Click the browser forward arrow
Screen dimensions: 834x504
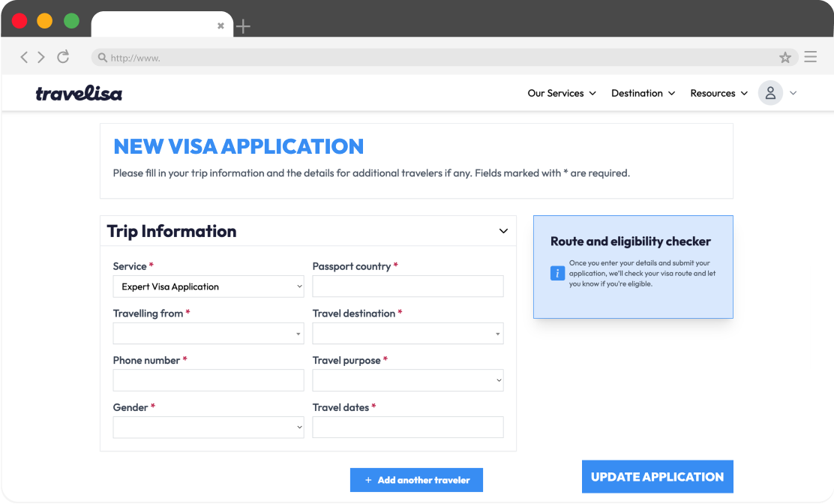click(41, 57)
